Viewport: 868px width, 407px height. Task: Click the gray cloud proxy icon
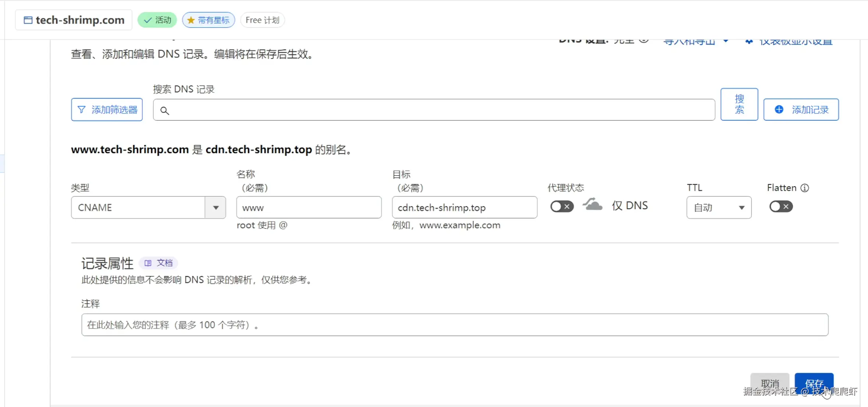(593, 205)
